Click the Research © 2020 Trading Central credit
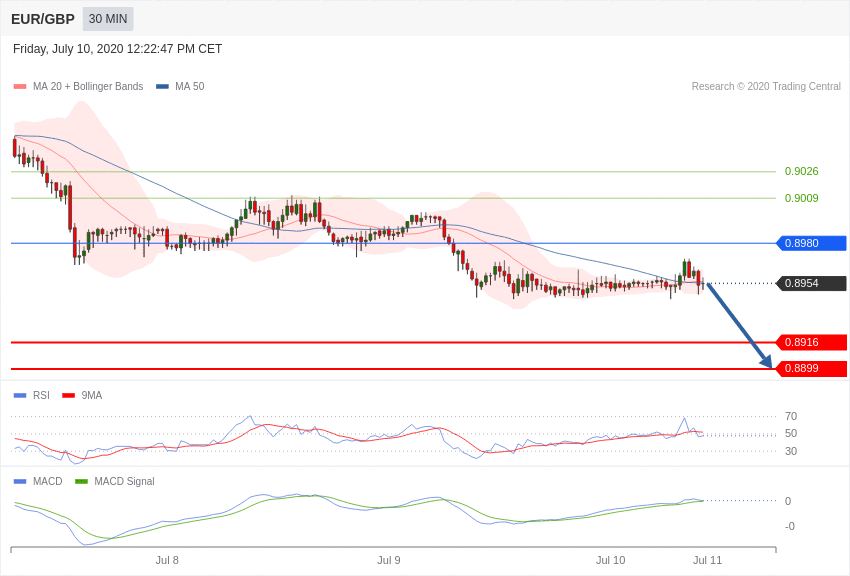Screen dimensions: 850x576 [766, 86]
